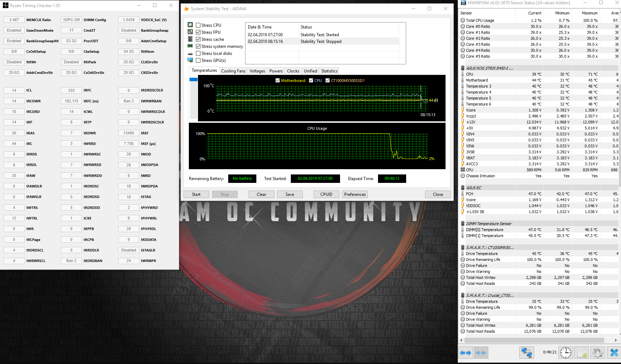621x364 pixels.
Task: Click HWiNFO horizontal scrollbar left arrow
Action: [x=462, y=340]
